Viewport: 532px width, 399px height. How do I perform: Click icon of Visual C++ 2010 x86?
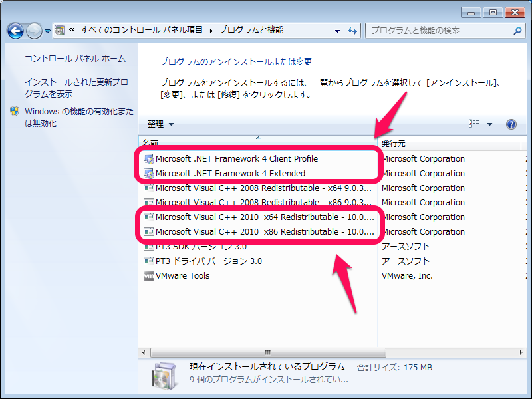pyautogui.click(x=148, y=231)
